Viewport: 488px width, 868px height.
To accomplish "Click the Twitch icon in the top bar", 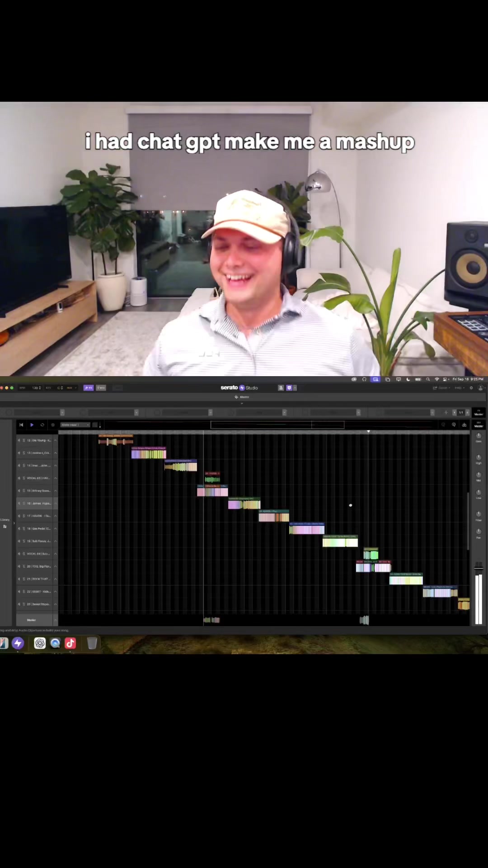I will pos(289,388).
